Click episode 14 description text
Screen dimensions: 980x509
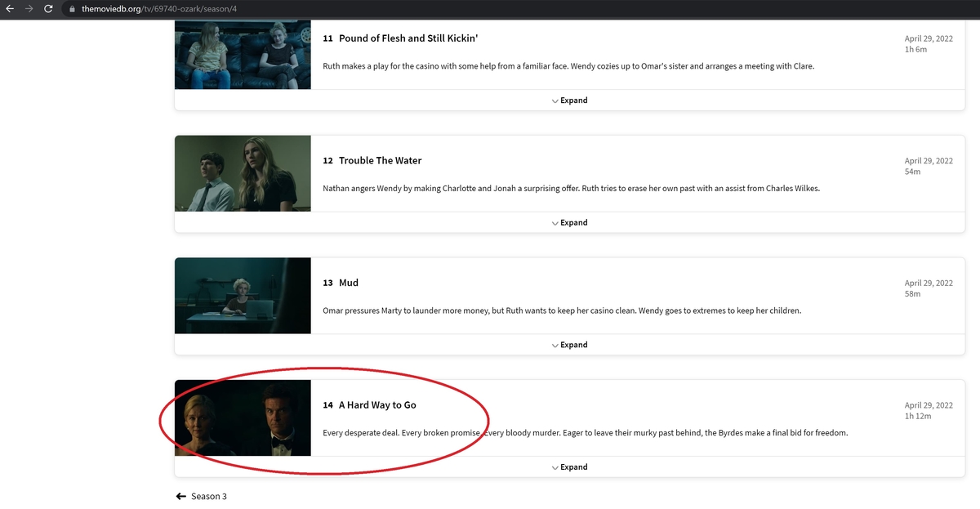[585, 433]
